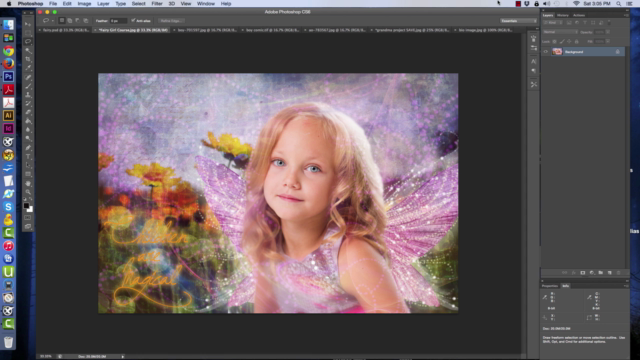Open Skype from the Dock
This screenshot has width=640, height=360.
(x=8, y=207)
